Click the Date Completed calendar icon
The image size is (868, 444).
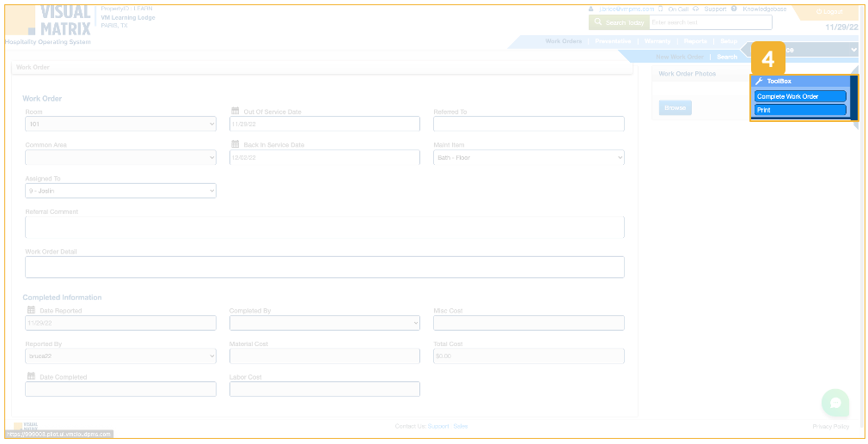32,376
